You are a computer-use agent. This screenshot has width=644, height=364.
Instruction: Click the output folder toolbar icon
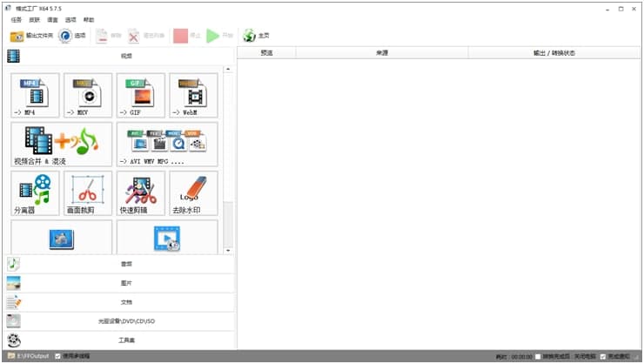pyautogui.click(x=17, y=37)
